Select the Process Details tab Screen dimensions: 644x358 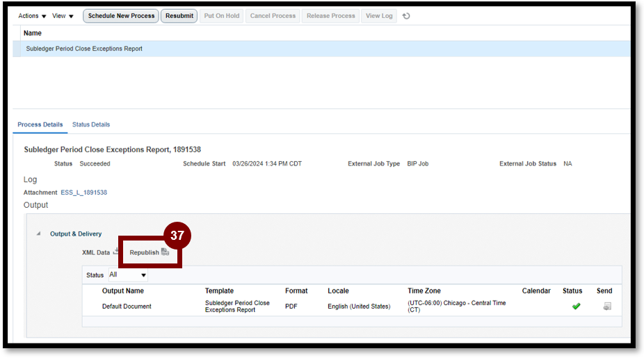point(40,124)
